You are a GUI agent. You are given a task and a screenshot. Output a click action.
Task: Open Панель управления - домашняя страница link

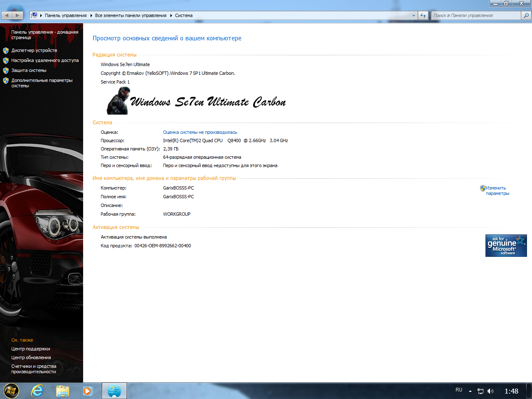(x=45, y=35)
